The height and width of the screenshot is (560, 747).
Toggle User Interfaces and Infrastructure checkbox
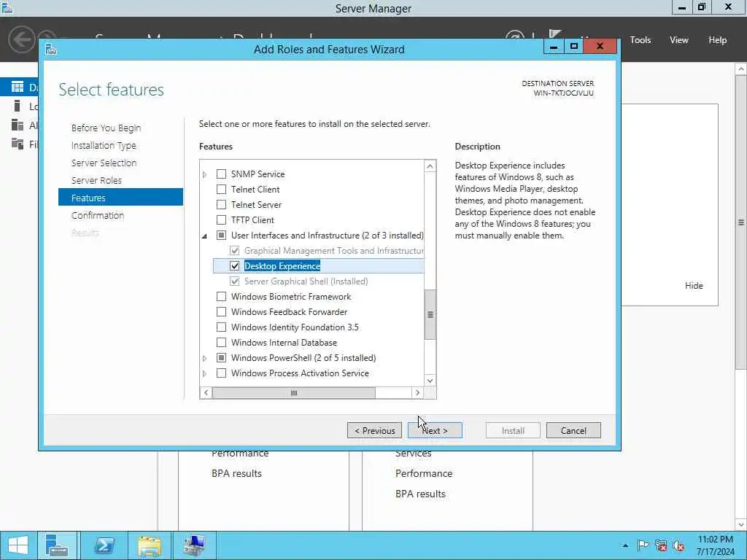(x=221, y=235)
